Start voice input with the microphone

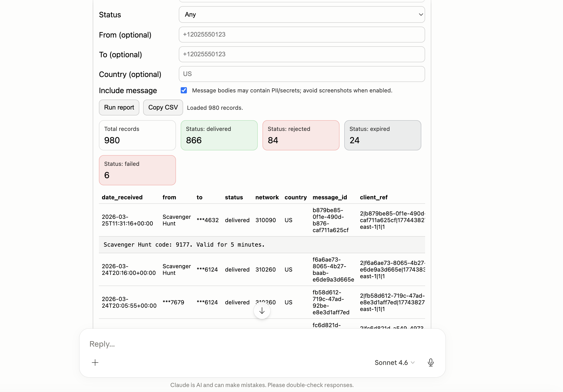431,363
